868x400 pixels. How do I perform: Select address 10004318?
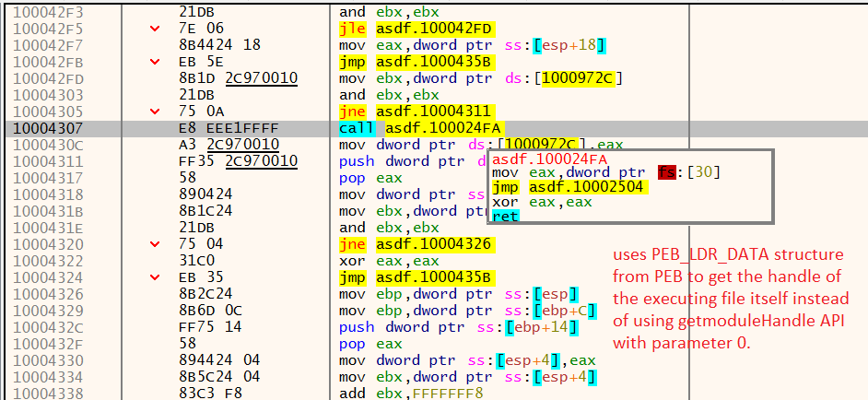(48, 194)
